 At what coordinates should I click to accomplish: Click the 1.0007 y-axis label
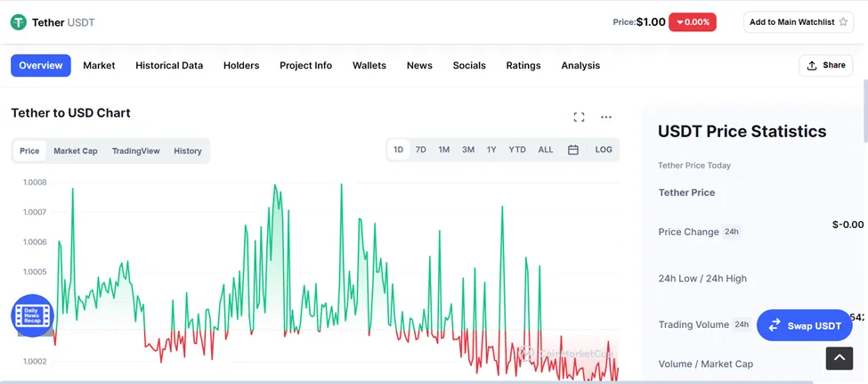coord(35,212)
